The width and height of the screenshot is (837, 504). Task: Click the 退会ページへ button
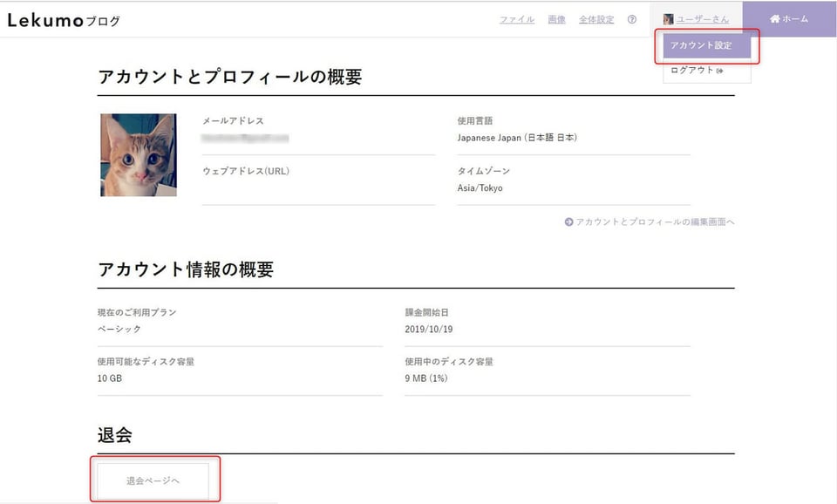153,480
